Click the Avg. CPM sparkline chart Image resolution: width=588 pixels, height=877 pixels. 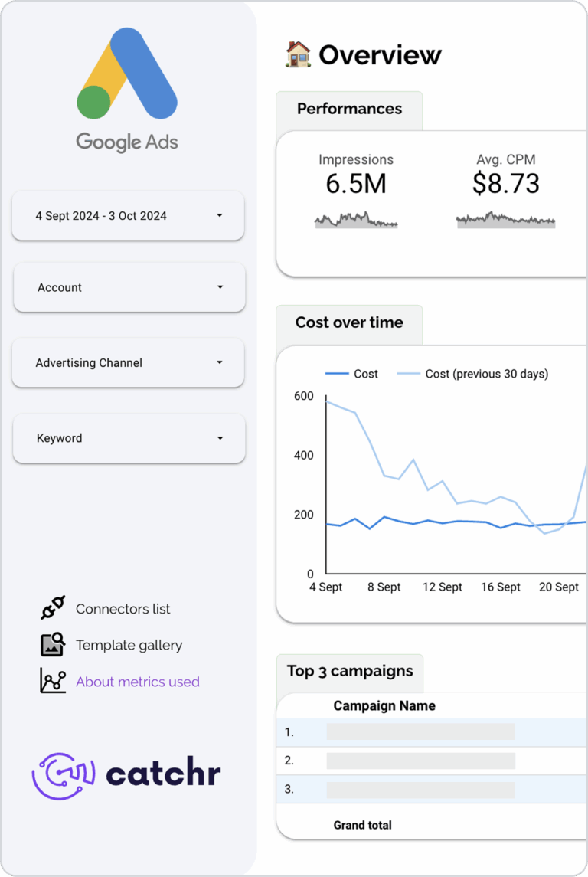pos(505,221)
